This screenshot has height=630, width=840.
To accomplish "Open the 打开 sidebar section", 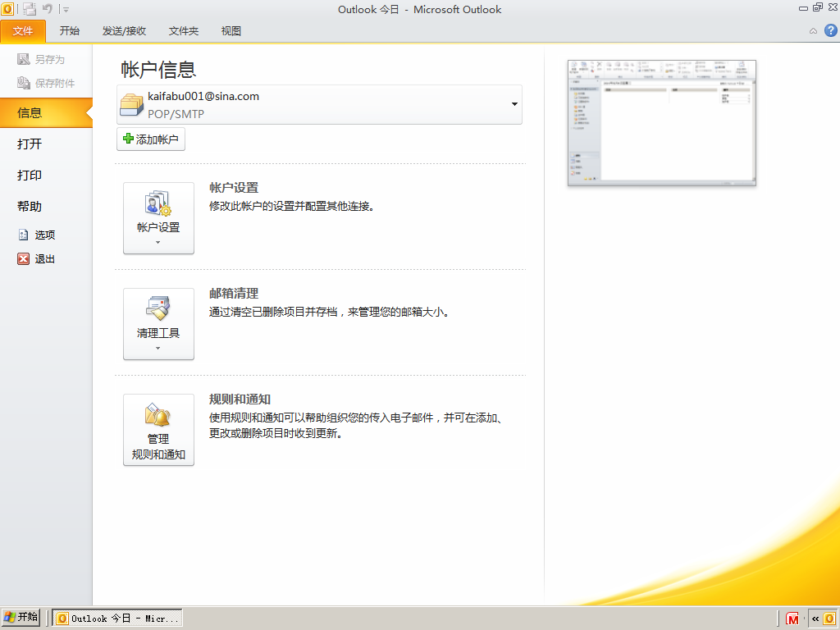I will [46, 144].
